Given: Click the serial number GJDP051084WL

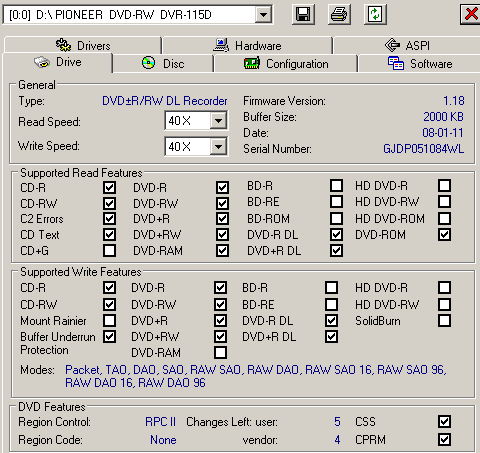Looking at the screenshot, I should point(423,149).
